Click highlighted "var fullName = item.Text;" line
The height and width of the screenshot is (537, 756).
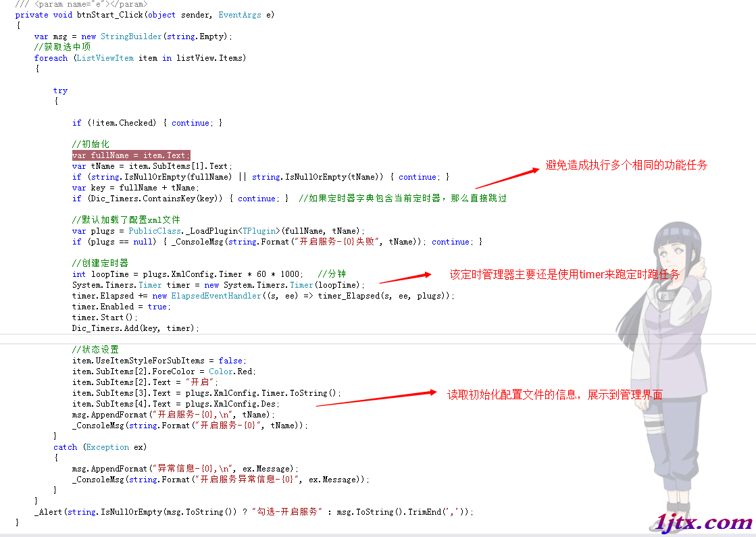(x=131, y=155)
